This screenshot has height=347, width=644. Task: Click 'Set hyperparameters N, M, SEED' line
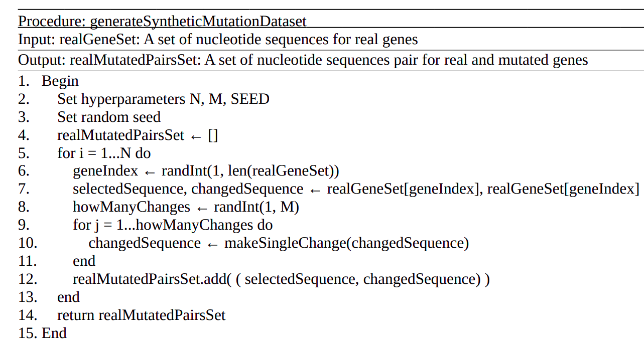[163, 99]
